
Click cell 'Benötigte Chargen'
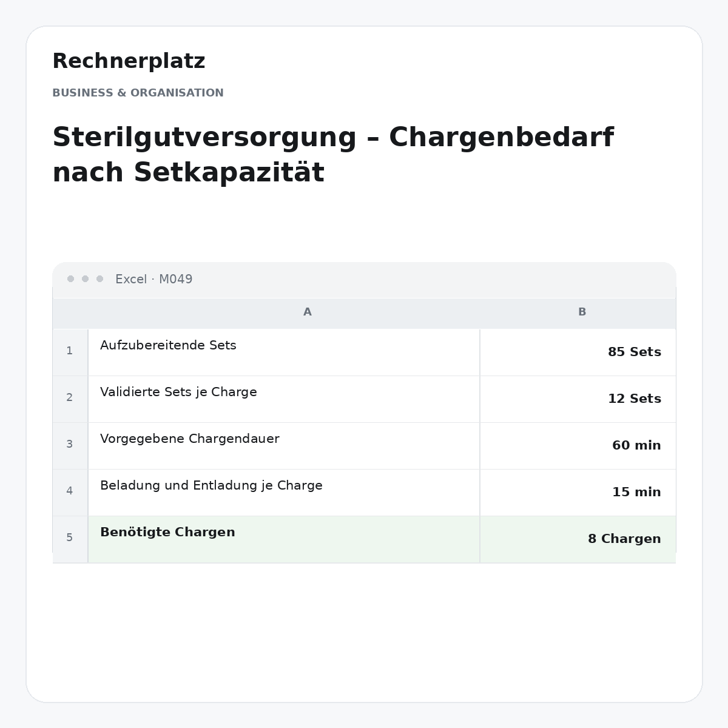pyautogui.click(x=284, y=539)
